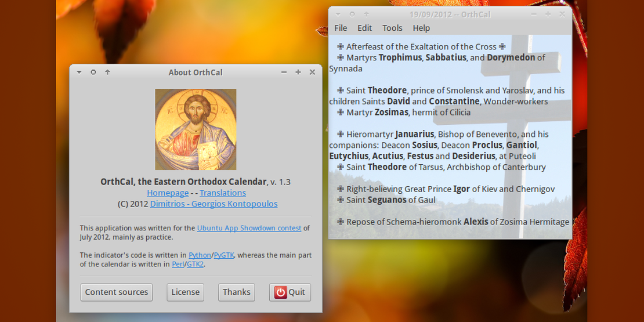Open the Translations link

pyautogui.click(x=223, y=193)
